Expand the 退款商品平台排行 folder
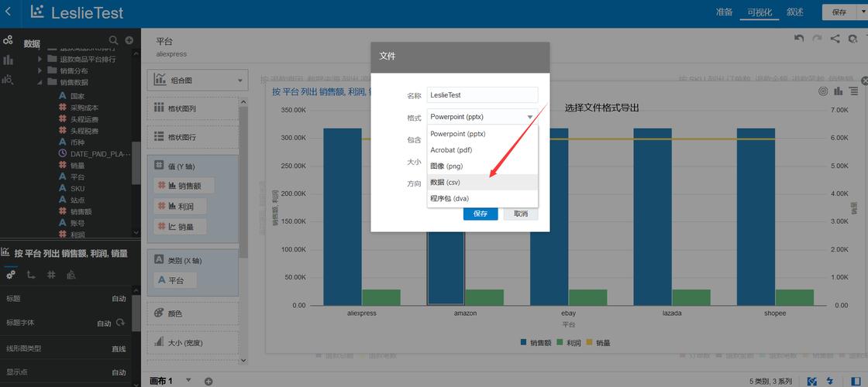Screen dimensions: 868x387 (x=40, y=59)
